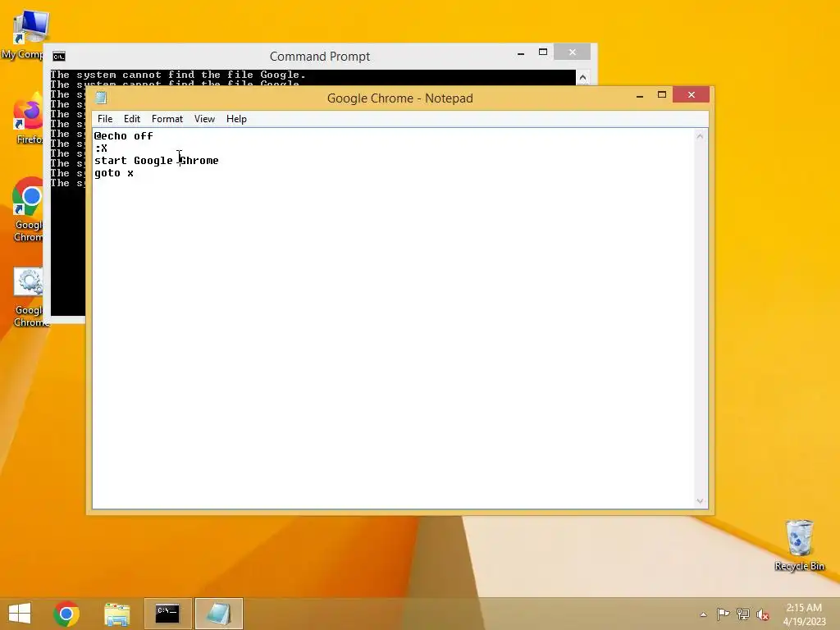Open the Recycle Bin desktop icon
This screenshot has width=840, height=630.
point(799,546)
